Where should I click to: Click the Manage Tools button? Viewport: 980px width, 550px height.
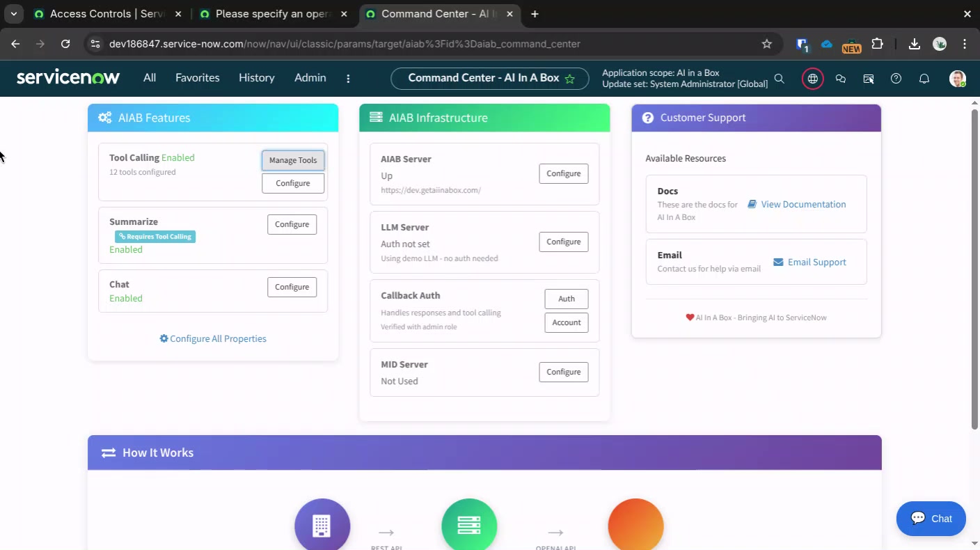pos(293,160)
